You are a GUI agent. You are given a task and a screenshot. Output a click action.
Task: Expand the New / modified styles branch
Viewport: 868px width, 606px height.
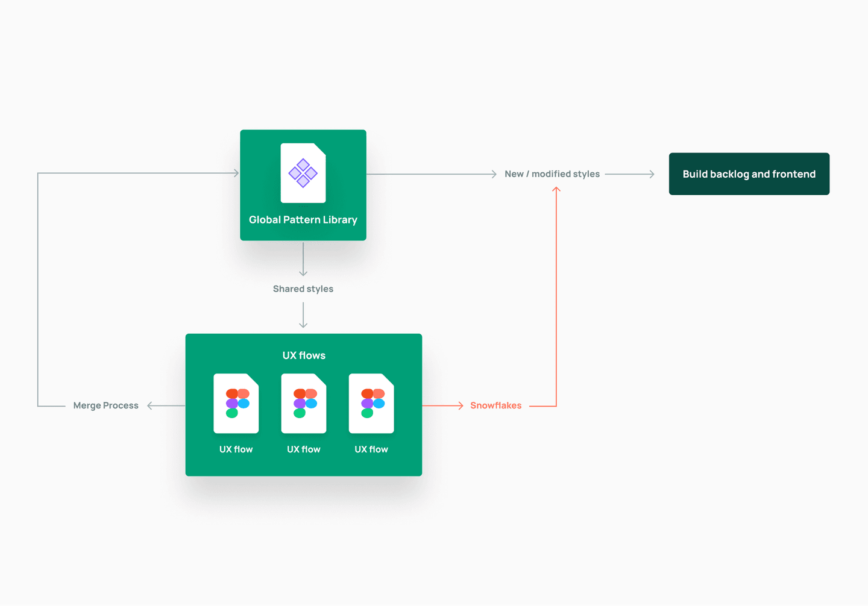point(552,173)
